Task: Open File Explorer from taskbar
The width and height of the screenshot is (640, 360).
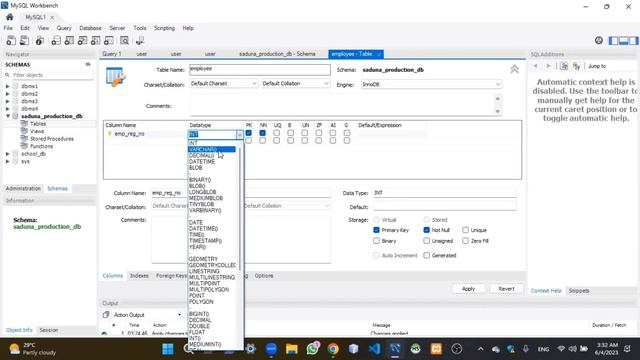Action: pos(291,349)
